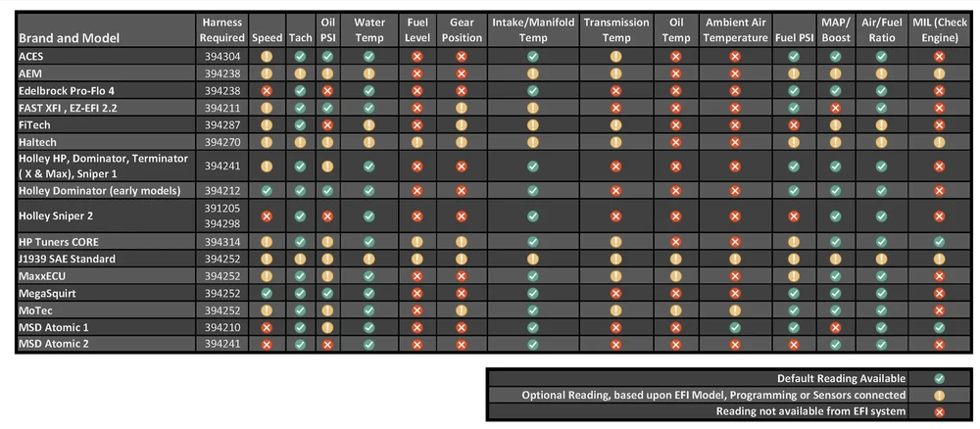Click the Brand and Model header cell
The width and height of the screenshot is (980, 429).
(x=106, y=30)
